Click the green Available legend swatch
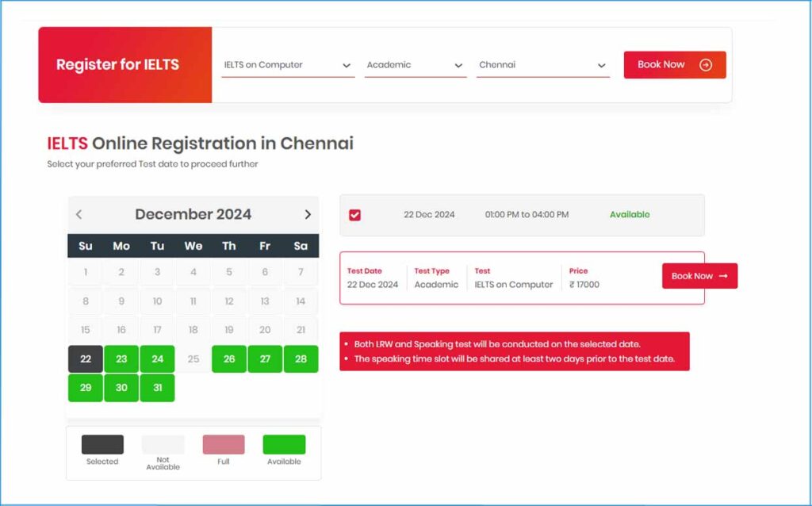 (285, 444)
